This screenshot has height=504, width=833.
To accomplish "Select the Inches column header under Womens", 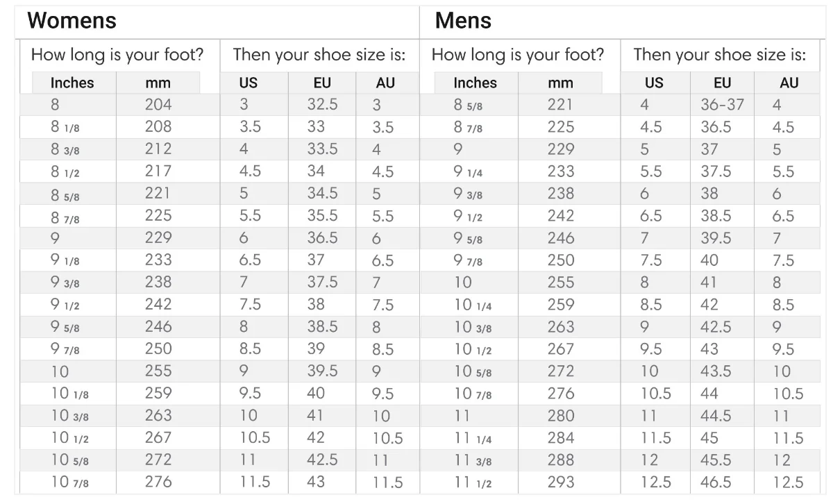I will pos(72,83).
